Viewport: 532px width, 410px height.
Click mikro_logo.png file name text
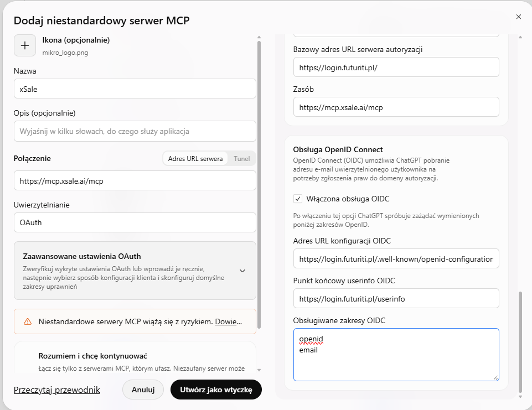pos(65,53)
